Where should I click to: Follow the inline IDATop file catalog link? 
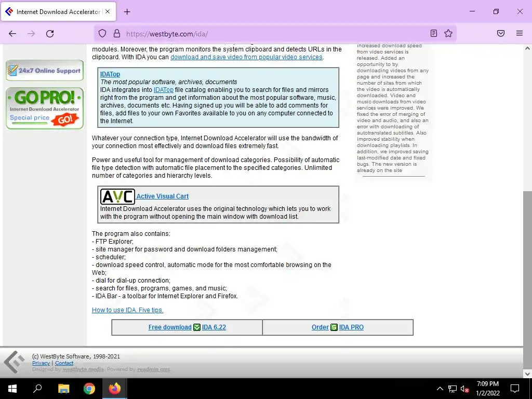coord(164,90)
